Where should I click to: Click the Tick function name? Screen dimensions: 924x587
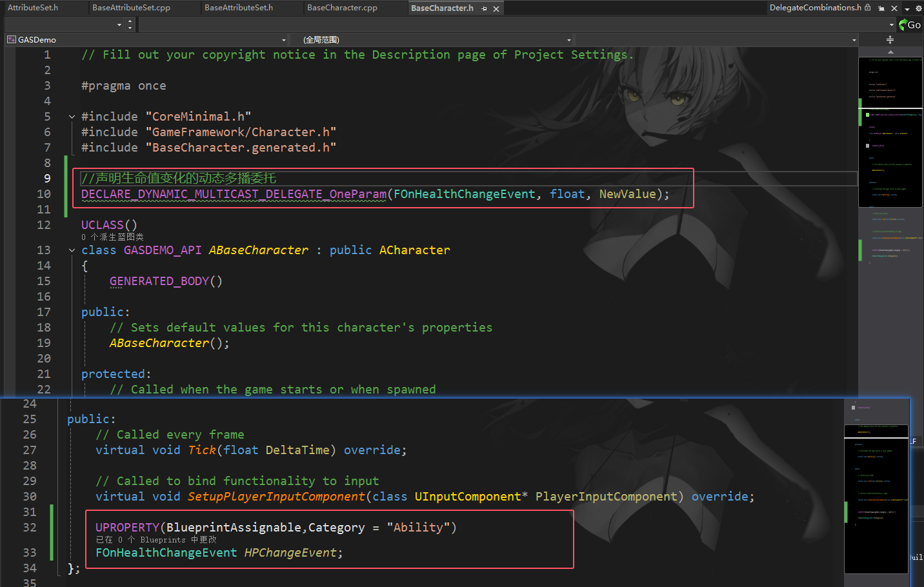click(x=202, y=450)
